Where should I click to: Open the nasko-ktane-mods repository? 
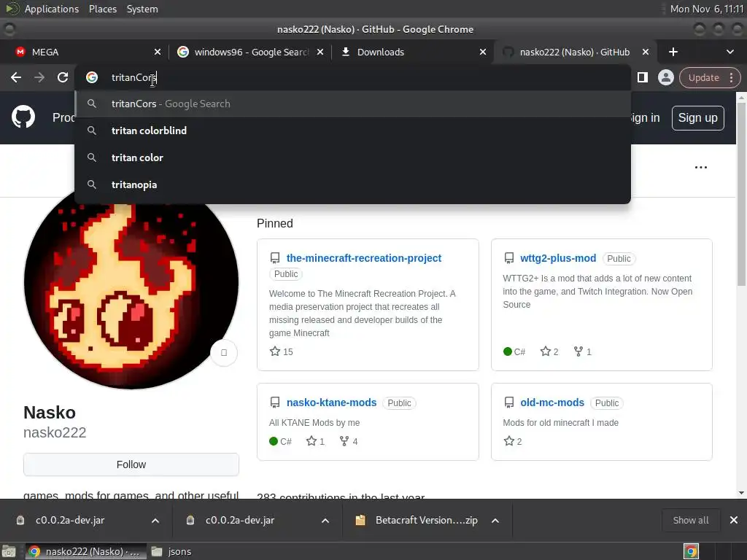pos(332,402)
